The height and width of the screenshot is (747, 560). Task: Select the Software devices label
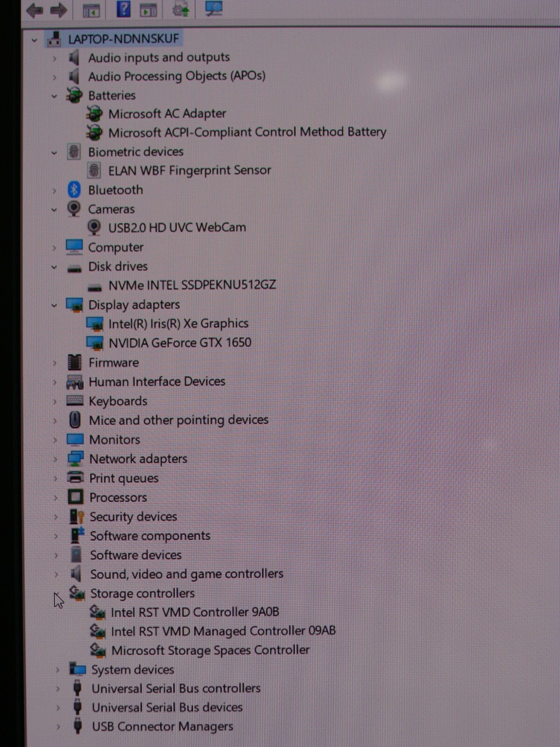click(136, 555)
